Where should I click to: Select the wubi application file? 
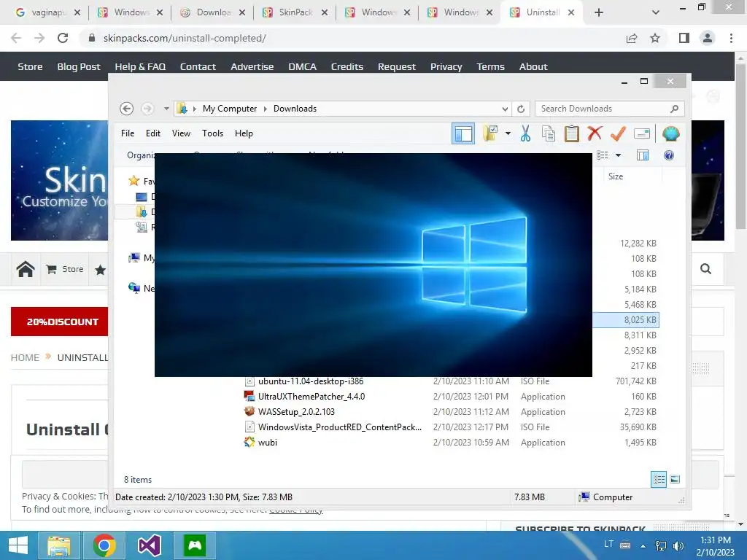[267, 442]
